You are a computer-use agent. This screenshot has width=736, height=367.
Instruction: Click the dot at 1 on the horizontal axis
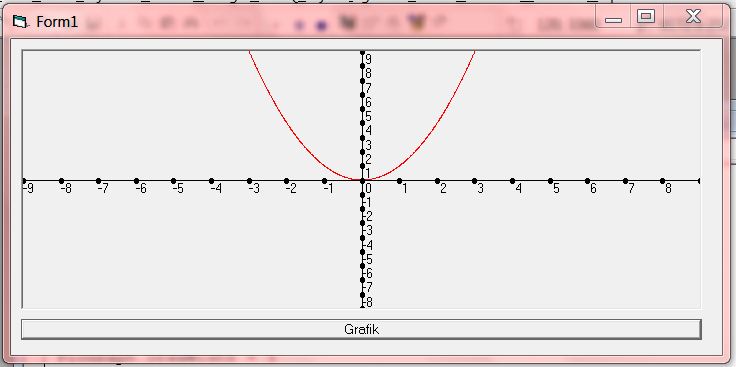click(399, 181)
